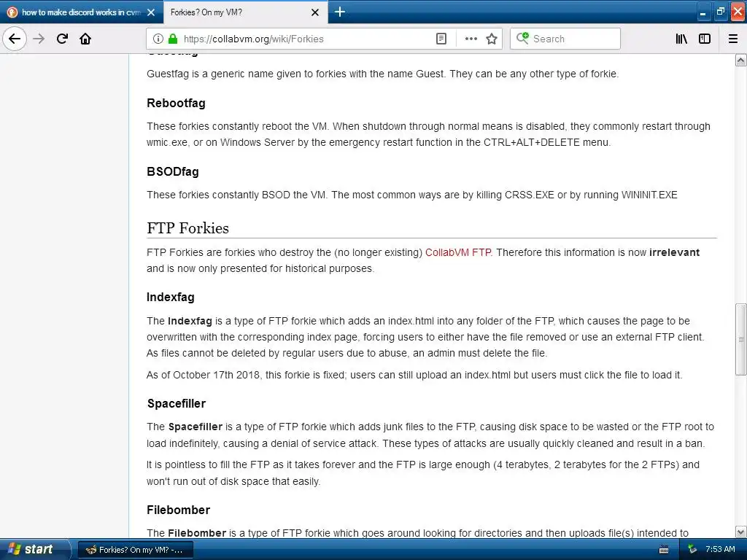Focus the Search input box
Screen dimensions: 747x560
[565, 39]
